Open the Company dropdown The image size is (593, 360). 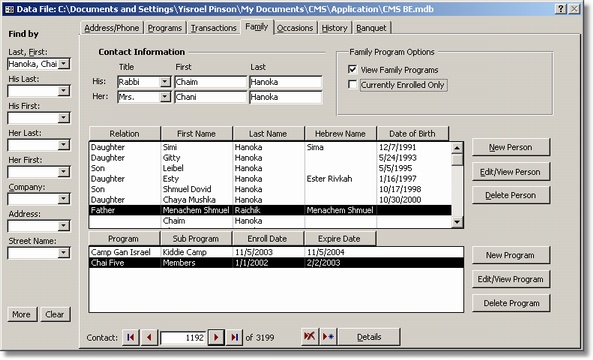64,199
